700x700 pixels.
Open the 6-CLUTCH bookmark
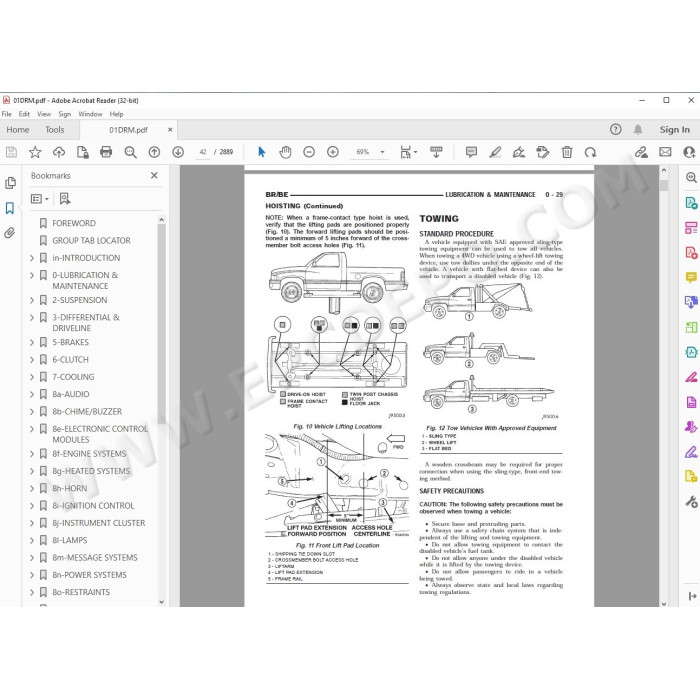[71, 360]
